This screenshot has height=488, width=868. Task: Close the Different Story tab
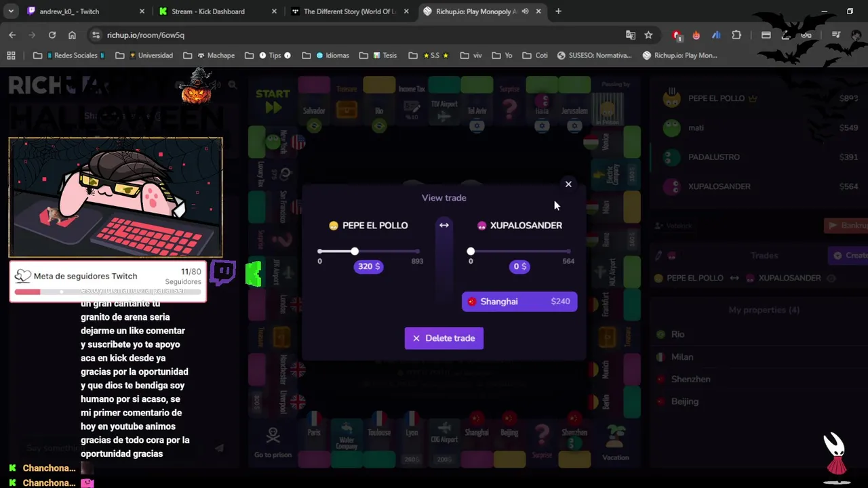click(406, 12)
